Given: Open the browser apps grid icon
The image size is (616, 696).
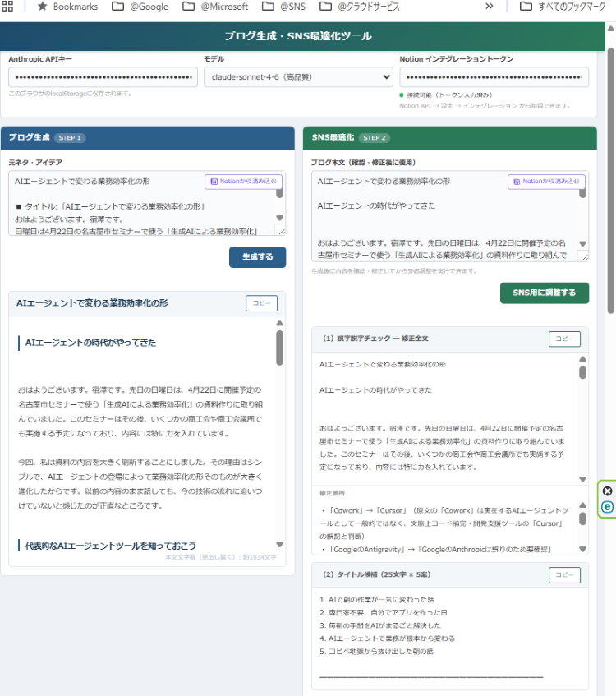Looking at the screenshot, I should (9, 7).
